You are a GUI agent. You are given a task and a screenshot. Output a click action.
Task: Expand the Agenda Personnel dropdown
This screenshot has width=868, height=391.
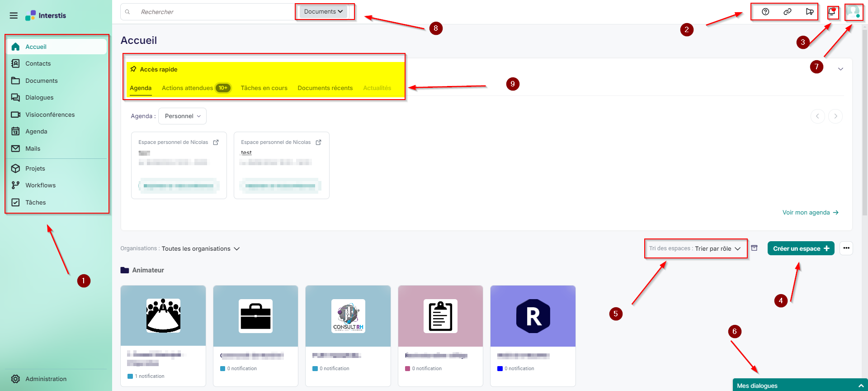[x=182, y=116]
